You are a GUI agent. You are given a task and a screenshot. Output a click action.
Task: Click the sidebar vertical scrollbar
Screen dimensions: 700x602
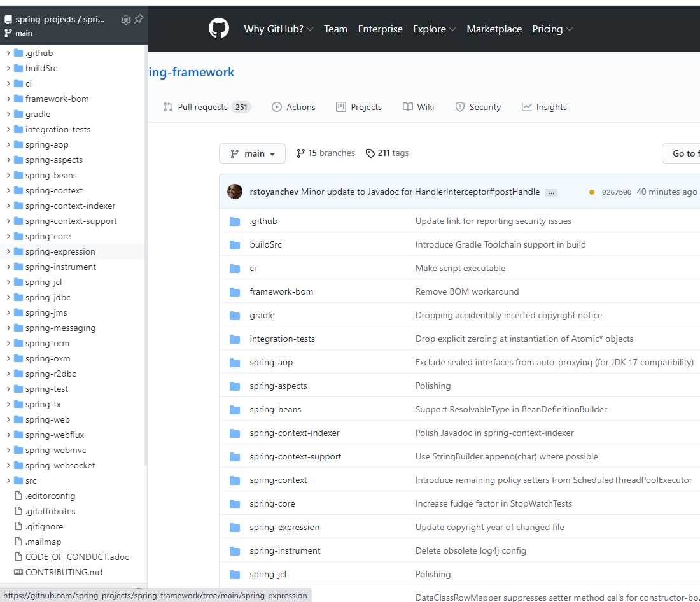[146, 255]
